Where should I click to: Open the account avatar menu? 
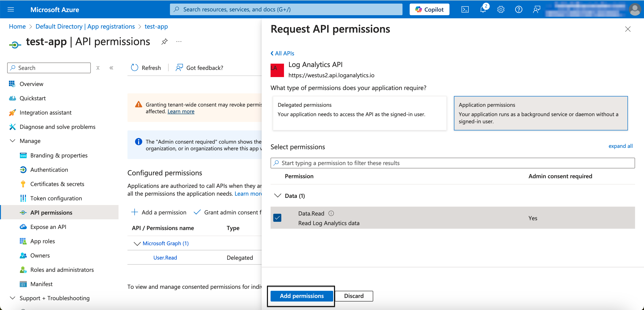pos(635,10)
